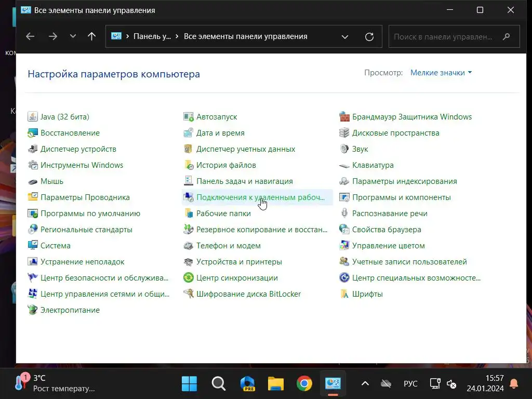
Task: Click the Шрифты icon
Action: (344, 294)
